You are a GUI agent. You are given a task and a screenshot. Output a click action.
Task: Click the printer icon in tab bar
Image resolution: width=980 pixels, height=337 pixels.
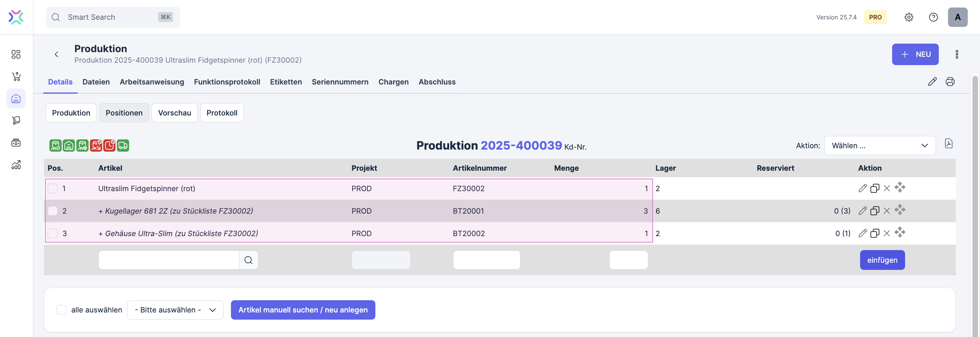coord(950,82)
